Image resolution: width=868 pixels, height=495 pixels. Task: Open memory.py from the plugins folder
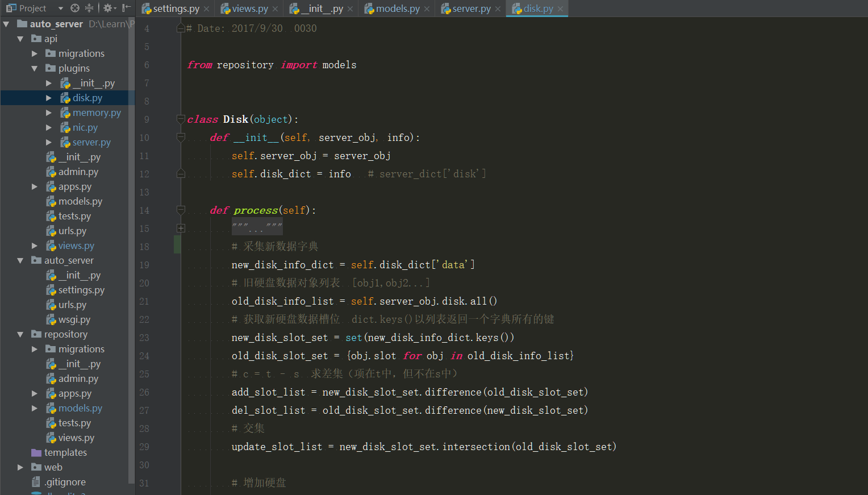click(97, 113)
